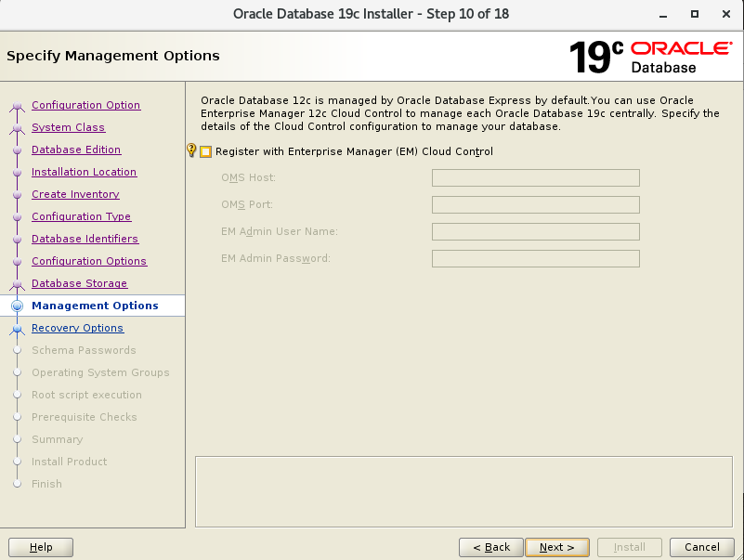Visit the Recovery Options step link

click(x=77, y=328)
